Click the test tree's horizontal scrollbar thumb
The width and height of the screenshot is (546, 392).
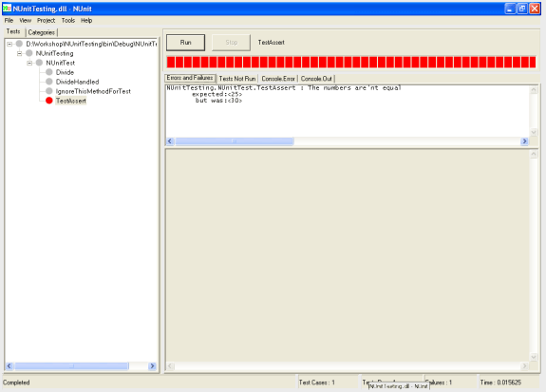coord(72,365)
